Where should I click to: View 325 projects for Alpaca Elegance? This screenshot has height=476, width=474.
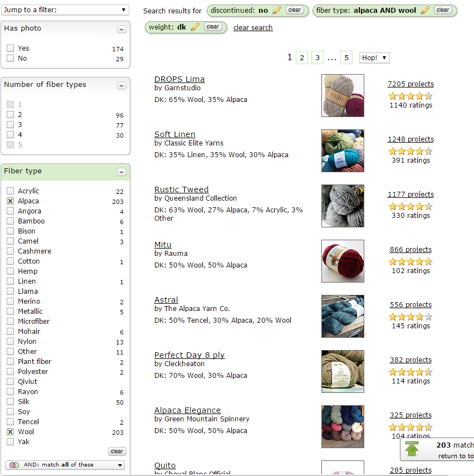[411, 415]
